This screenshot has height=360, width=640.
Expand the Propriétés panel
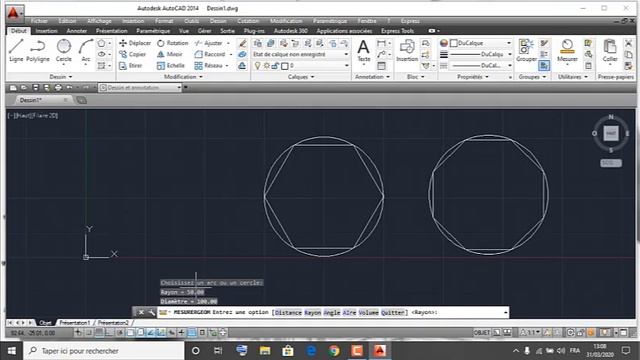coord(473,77)
